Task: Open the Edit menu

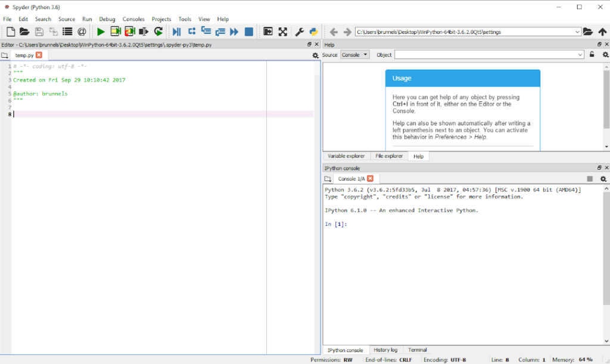Action: point(23,19)
